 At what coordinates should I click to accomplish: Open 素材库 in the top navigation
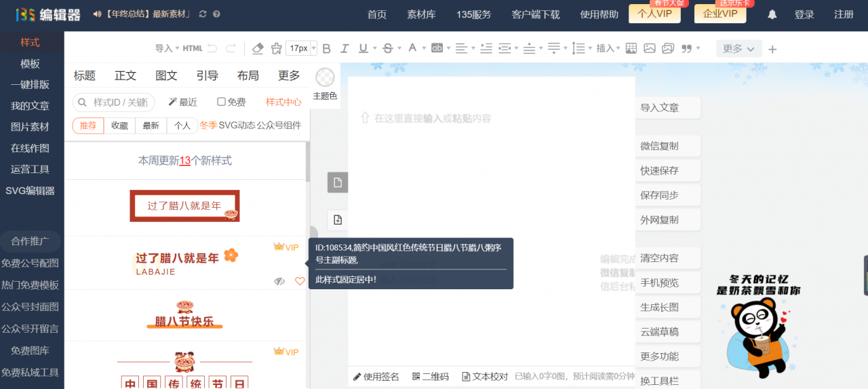(421, 14)
